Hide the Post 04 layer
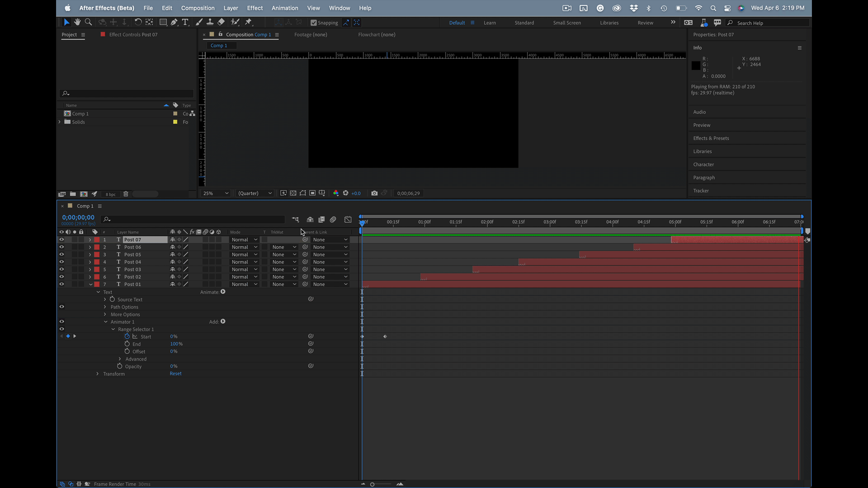Screen dimensions: 868x488 [x=61, y=262]
